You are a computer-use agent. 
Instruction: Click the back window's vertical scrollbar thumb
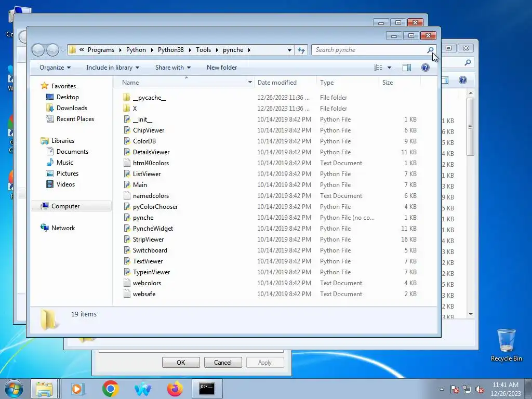point(470,127)
